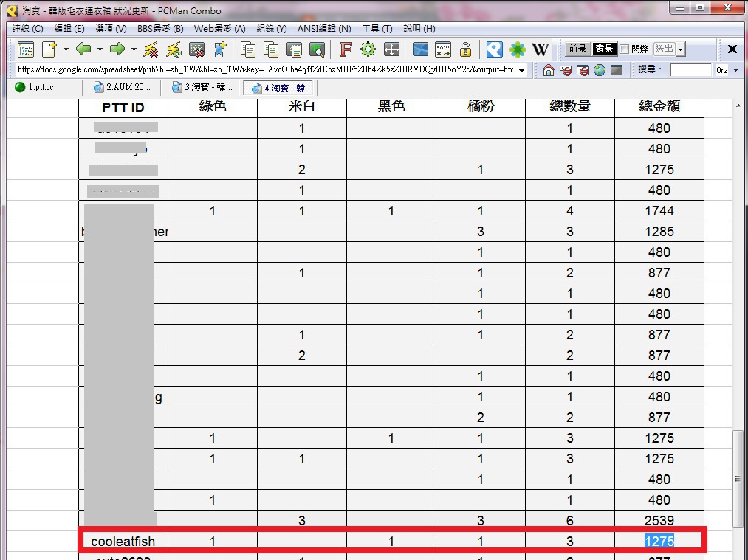
Task: Click the fullscreen arrows icon
Action: pos(391,49)
